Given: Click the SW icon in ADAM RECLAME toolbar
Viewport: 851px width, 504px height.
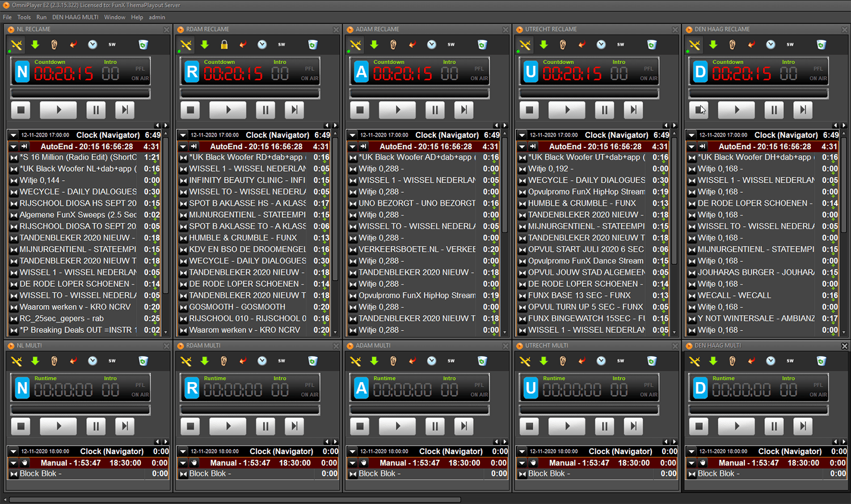Looking at the screenshot, I should 451,44.
